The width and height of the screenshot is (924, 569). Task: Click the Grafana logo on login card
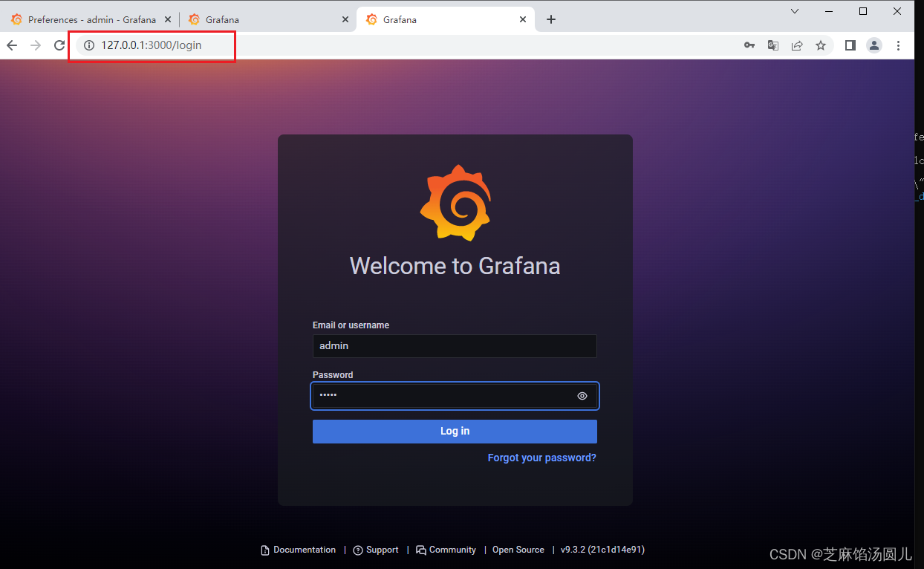tap(455, 203)
